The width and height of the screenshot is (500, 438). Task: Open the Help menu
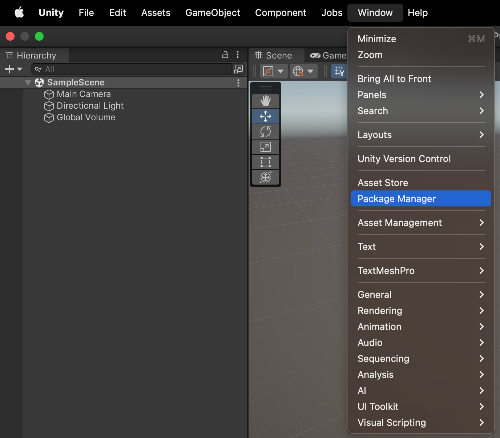tap(417, 13)
